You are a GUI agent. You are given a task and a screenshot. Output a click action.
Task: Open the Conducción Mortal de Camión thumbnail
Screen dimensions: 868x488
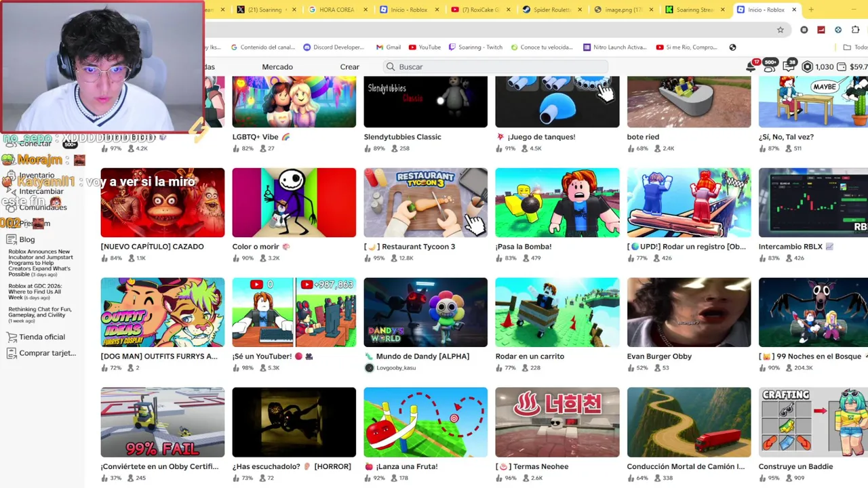688,422
